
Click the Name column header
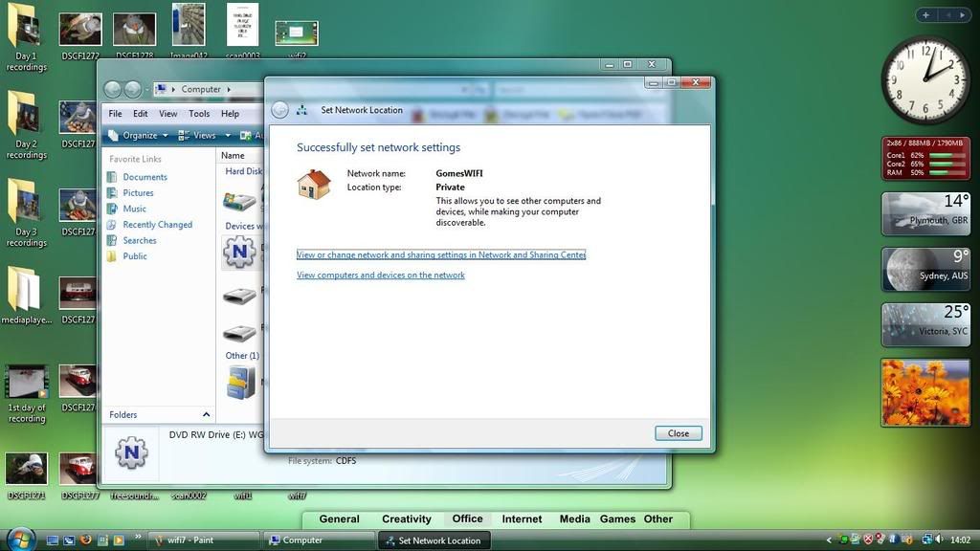pos(233,156)
